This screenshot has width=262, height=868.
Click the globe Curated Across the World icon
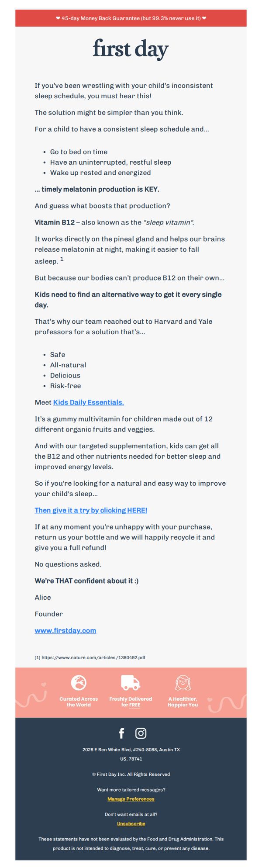[79, 682]
